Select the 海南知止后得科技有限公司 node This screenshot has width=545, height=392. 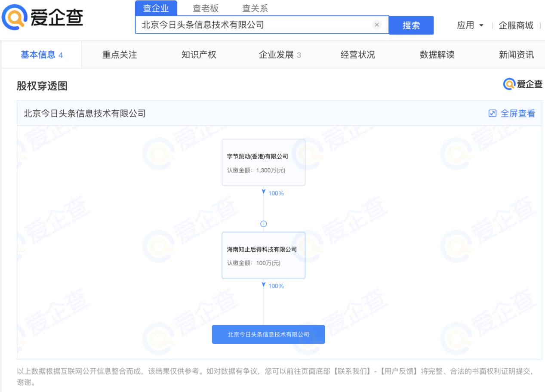[x=263, y=255]
